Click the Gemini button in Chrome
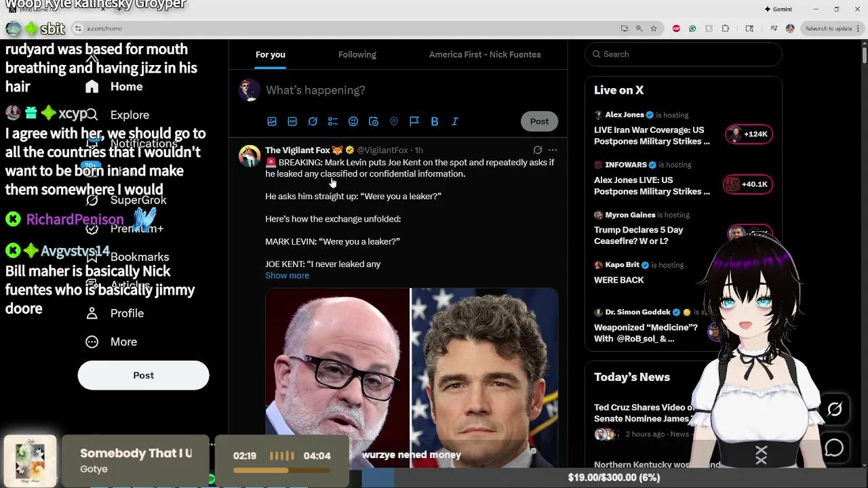 click(x=778, y=9)
